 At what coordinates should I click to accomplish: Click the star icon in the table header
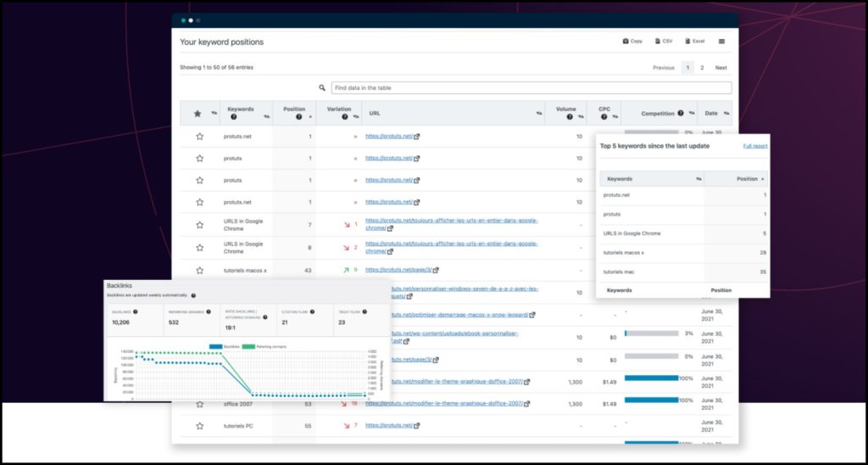click(x=197, y=113)
